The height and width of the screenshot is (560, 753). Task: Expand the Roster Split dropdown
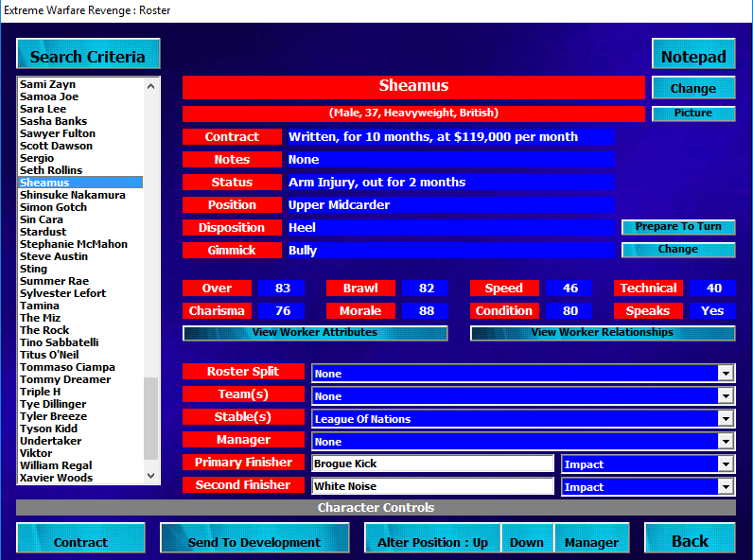(725, 374)
